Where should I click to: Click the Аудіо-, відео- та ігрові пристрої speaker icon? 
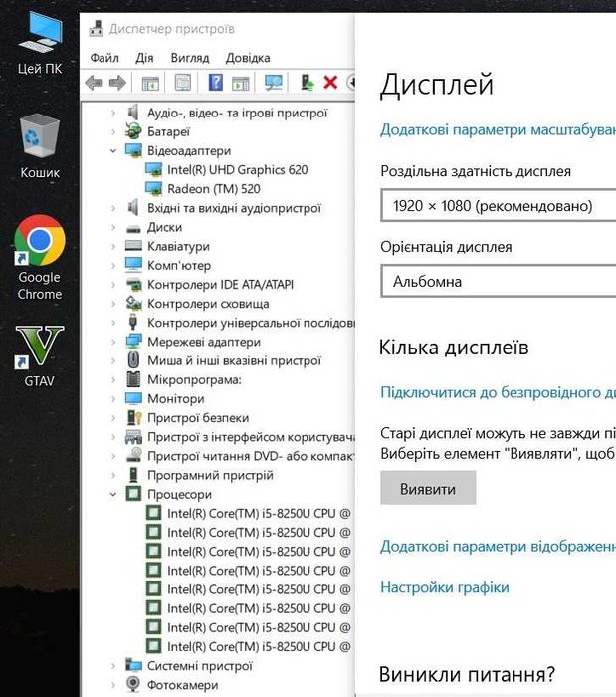tap(133, 113)
